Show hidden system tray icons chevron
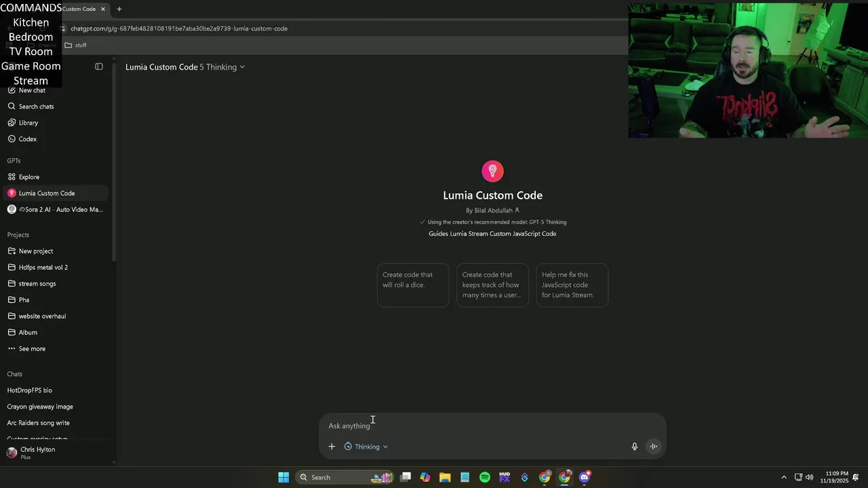Screen dimensions: 868x488 point(784,477)
